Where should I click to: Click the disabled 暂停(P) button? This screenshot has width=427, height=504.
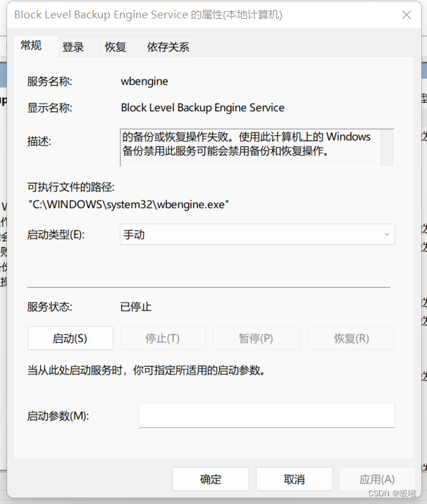256,338
